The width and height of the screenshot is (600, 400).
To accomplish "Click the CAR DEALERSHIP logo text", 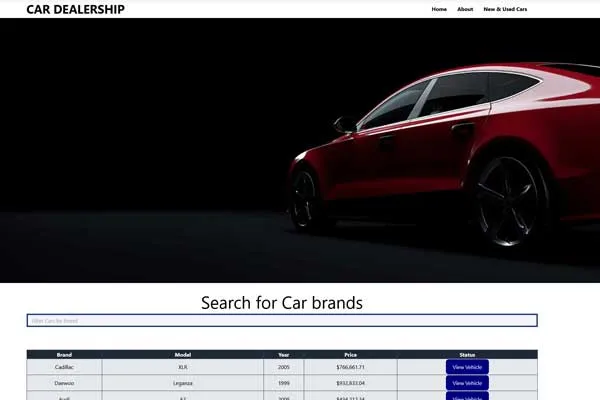I will pos(75,9).
